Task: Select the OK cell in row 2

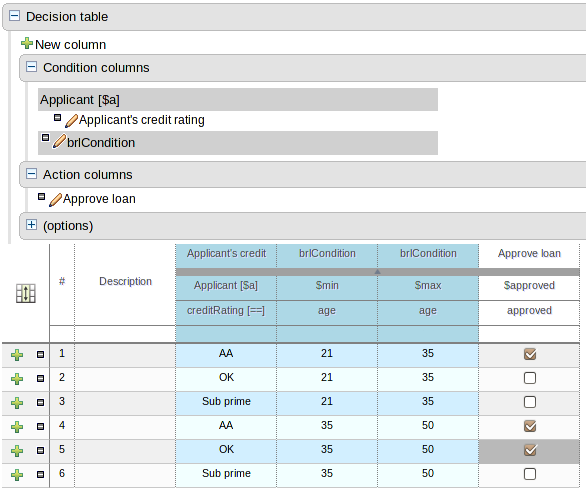Action: point(226,378)
